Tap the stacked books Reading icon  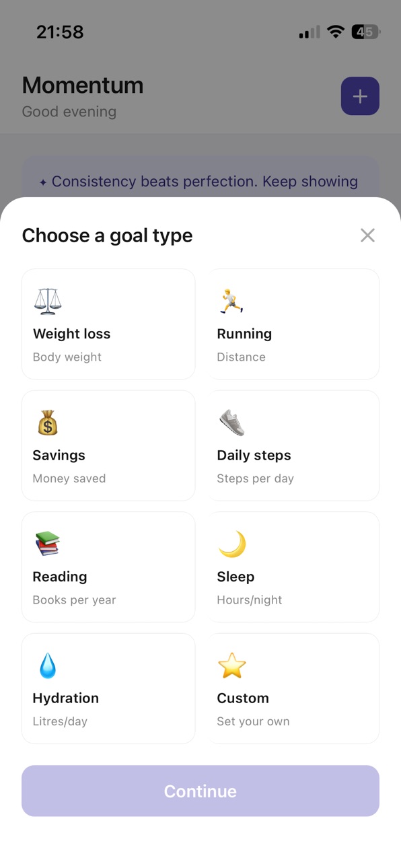click(x=47, y=544)
